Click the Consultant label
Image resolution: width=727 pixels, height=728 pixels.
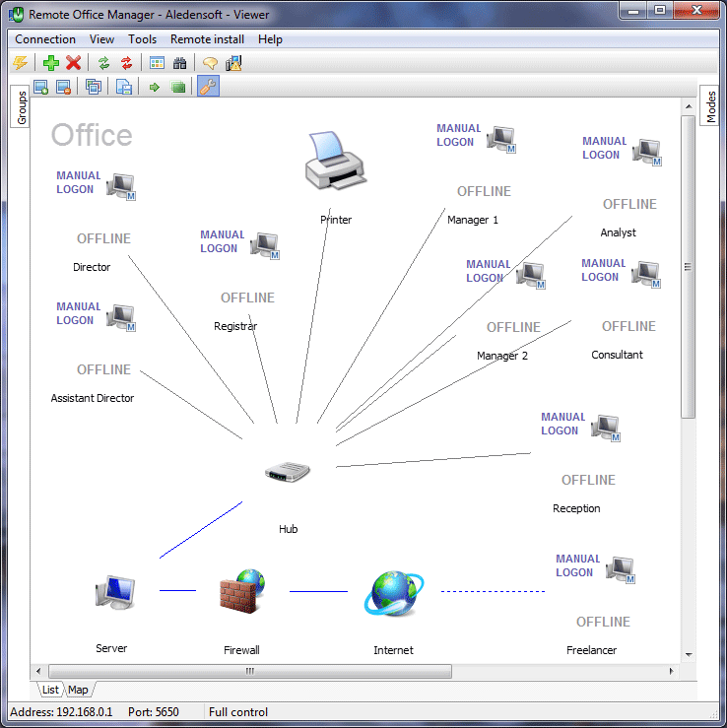(617, 355)
